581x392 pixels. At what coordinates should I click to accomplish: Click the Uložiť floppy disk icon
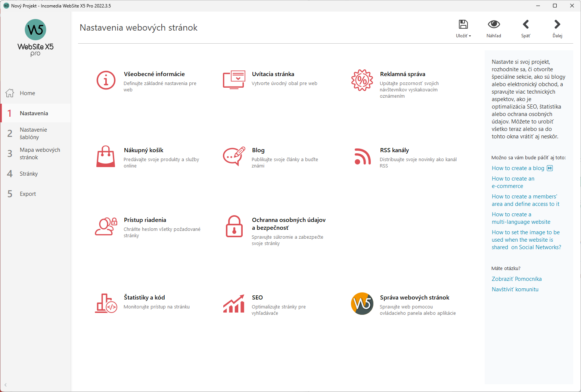click(x=463, y=24)
